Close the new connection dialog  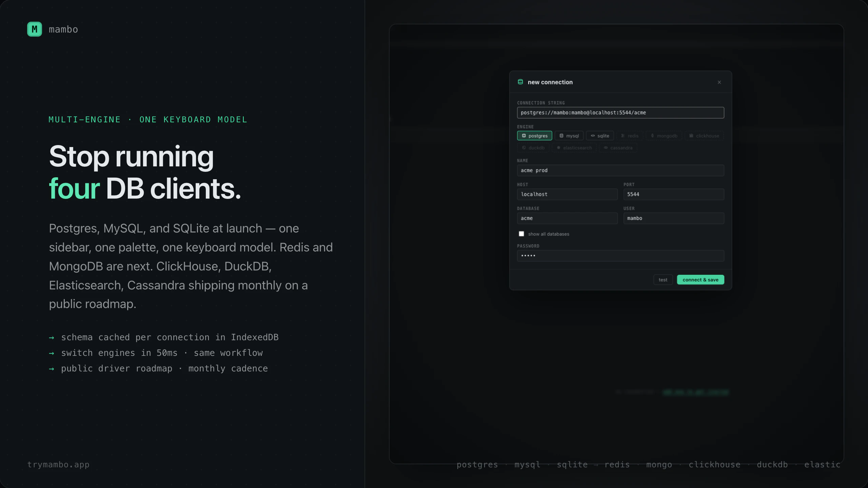[719, 82]
